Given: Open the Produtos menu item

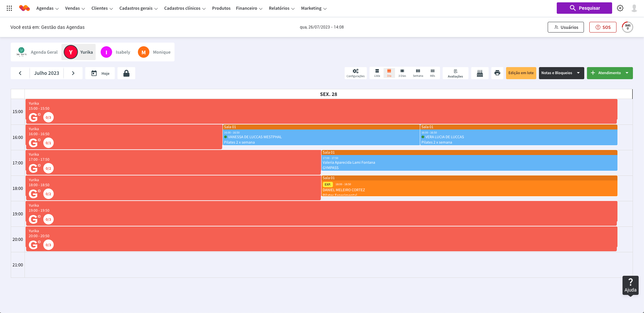Looking at the screenshot, I should tap(221, 8).
